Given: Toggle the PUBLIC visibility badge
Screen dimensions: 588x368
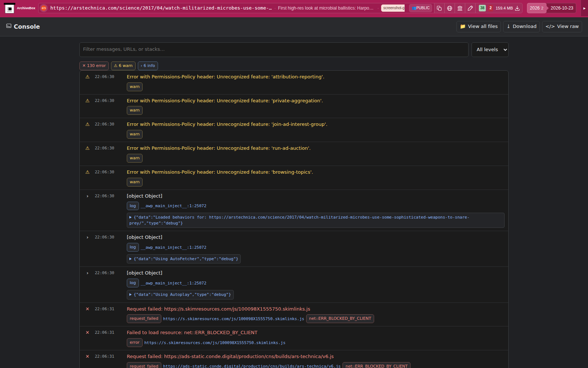Looking at the screenshot, I should click(421, 8).
